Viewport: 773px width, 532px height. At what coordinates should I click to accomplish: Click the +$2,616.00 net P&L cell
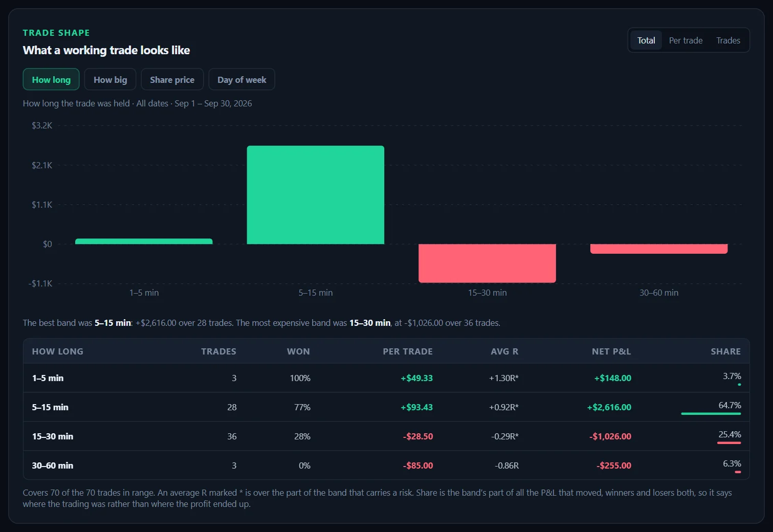pyautogui.click(x=609, y=407)
